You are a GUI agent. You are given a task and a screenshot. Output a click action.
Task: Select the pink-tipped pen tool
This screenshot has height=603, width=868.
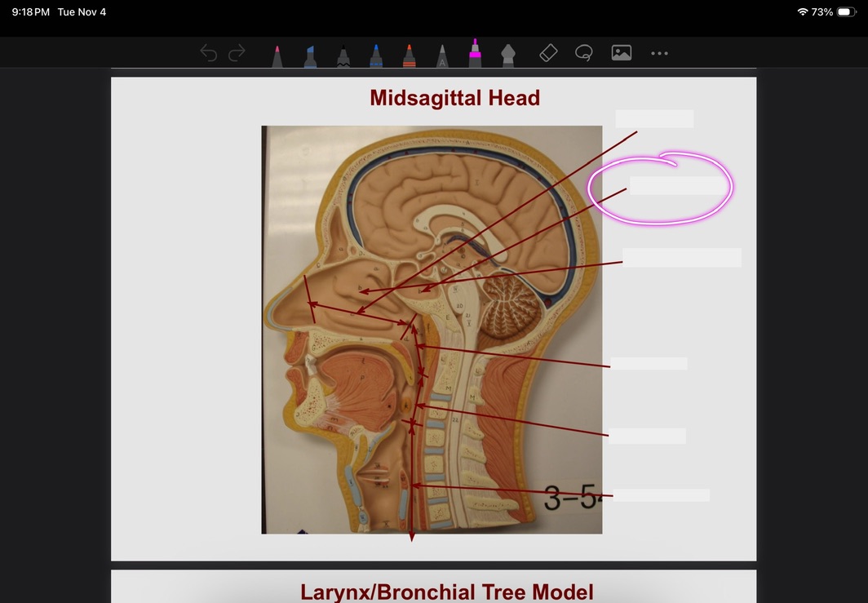277,55
